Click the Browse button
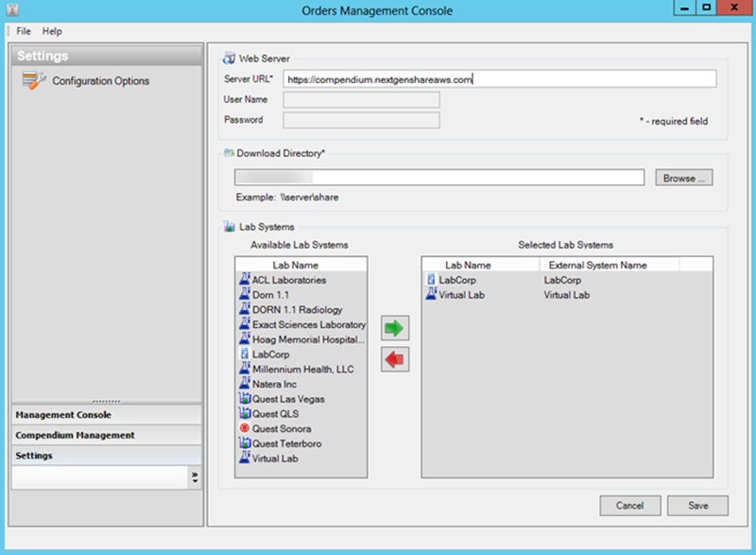Image resolution: width=756 pixels, height=555 pixels. (683, 178)
